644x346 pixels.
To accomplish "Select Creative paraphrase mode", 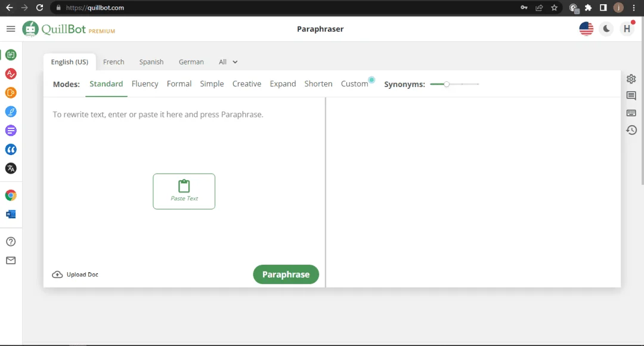I will point(246,84).
